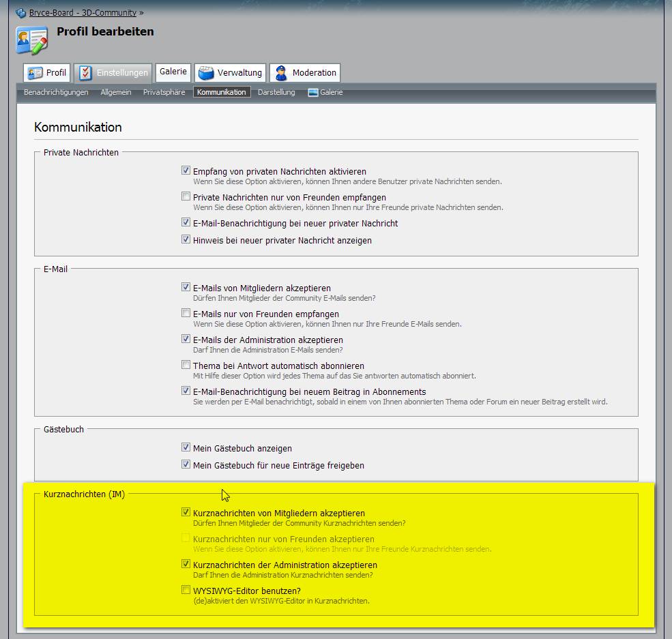The width and height of the screenshot is (672, 639).
Task: Click disabled Kurznachrichten nur von Freunden checkbox
Action: coord(186,538)
